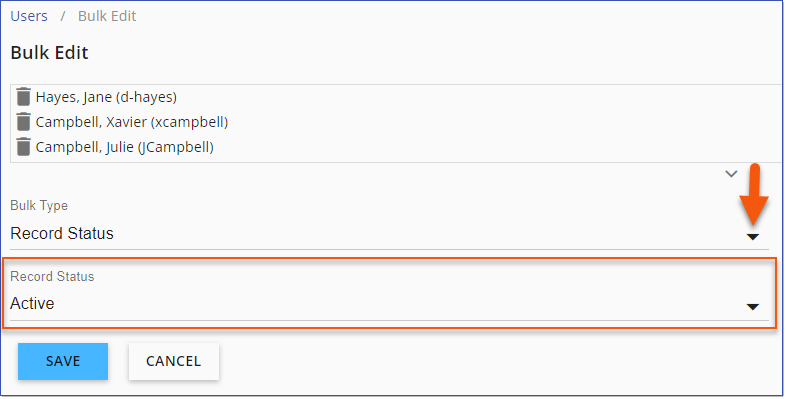Click the small Record Status field label
Screen dimensions: 786x399
pos(52,277)
